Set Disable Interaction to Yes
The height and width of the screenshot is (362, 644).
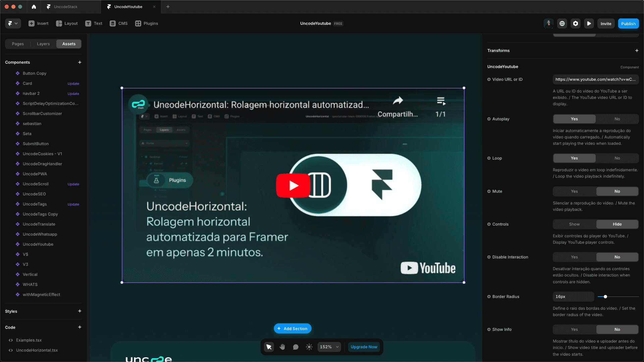pos(574,257)
